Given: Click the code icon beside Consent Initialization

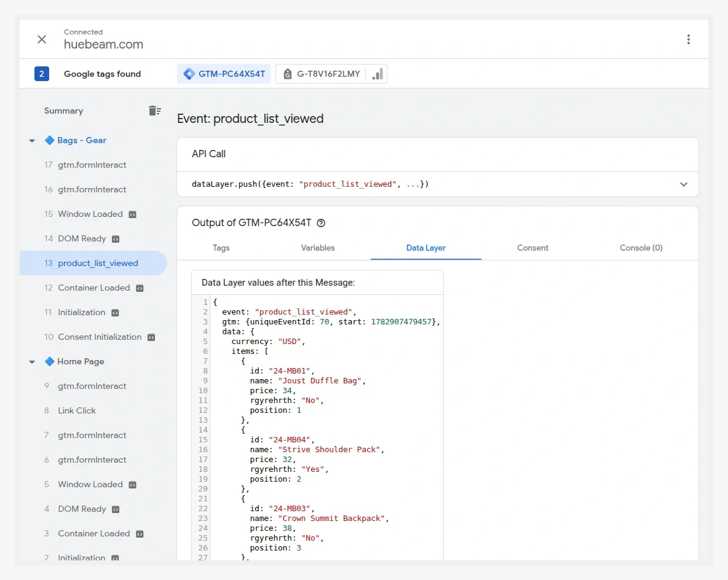Looking at the screenshot, I should 151,337.
